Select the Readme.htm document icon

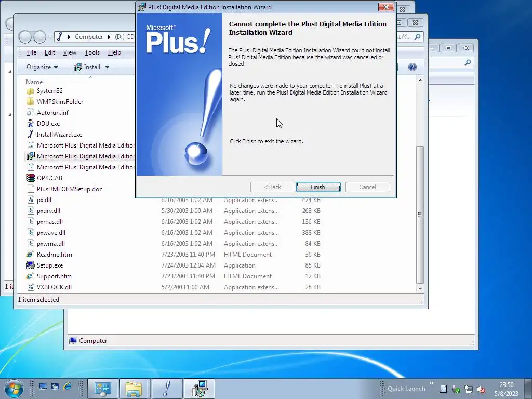[x=30, y=255]
